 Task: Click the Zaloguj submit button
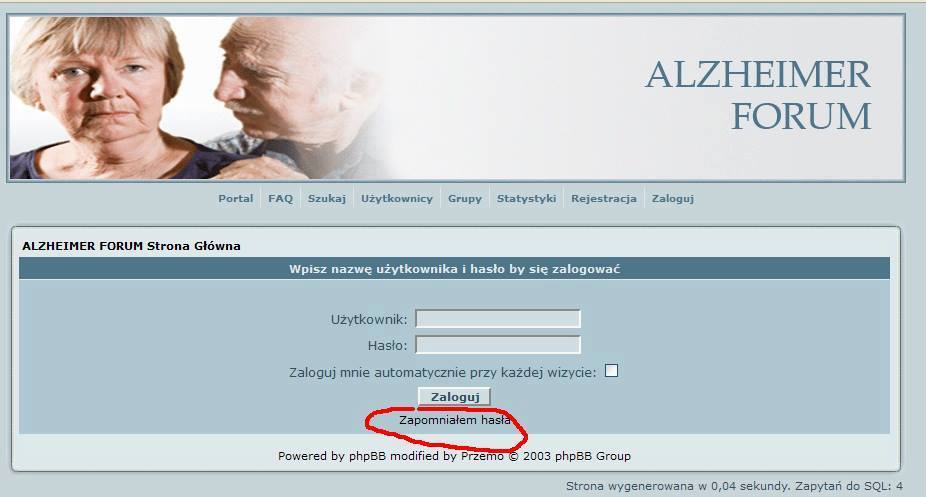455,397
